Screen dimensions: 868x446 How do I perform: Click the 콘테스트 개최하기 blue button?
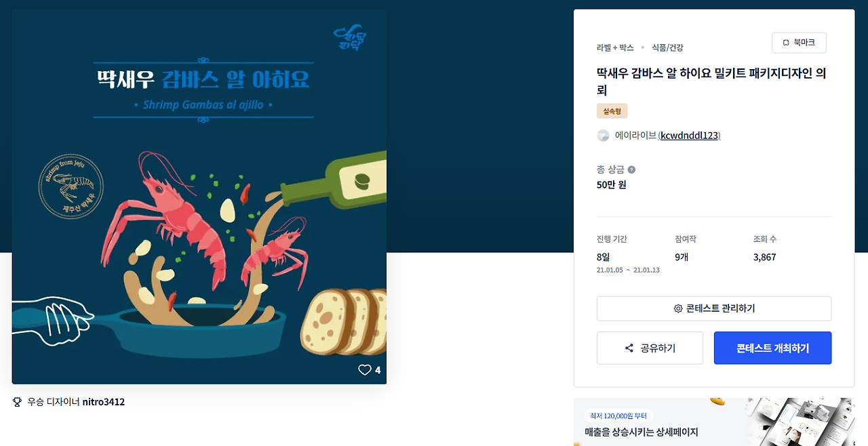(x=772, y=348)
